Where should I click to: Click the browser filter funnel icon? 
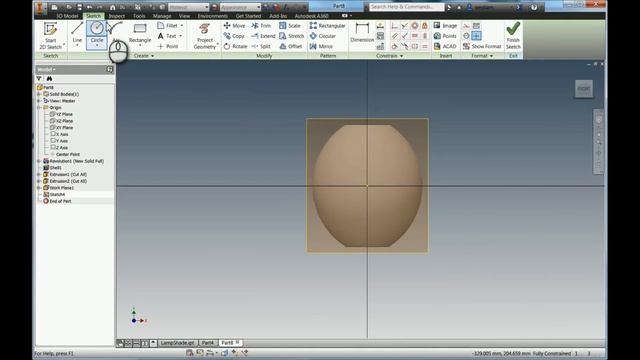click(x=39, y=78)
